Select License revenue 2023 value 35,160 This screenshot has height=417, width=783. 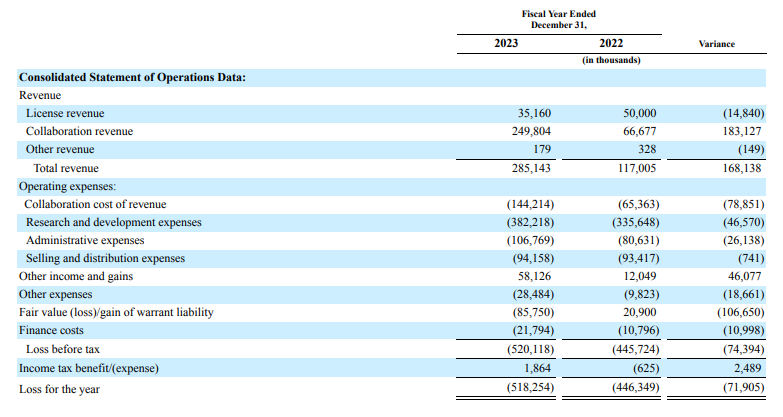[534, 113]
